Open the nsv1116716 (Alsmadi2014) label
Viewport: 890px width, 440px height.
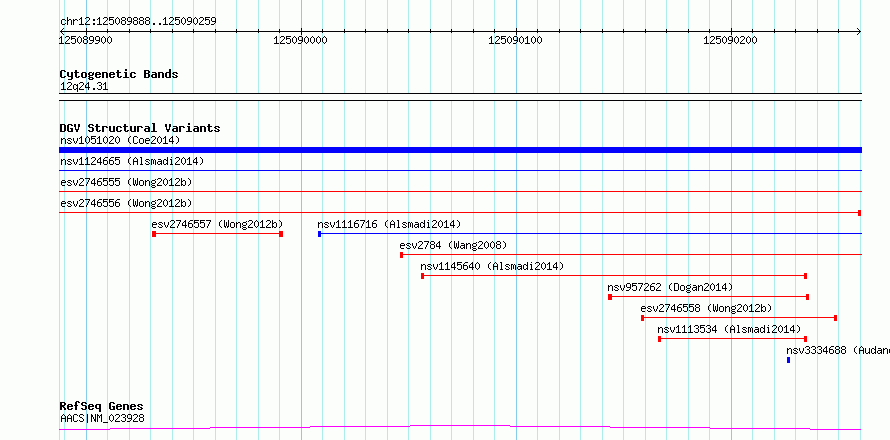[389, 224]
